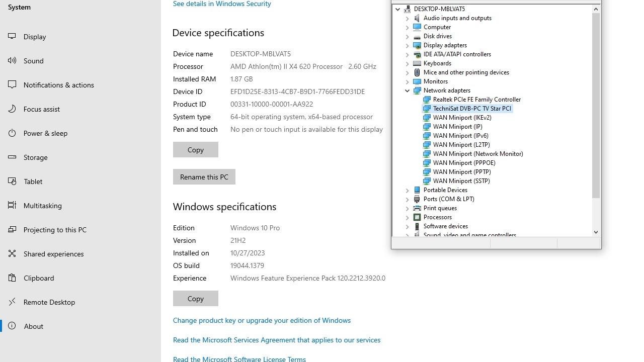Copy the device specifications
This screenshot has width=644, height=362.
click(195, 150)
